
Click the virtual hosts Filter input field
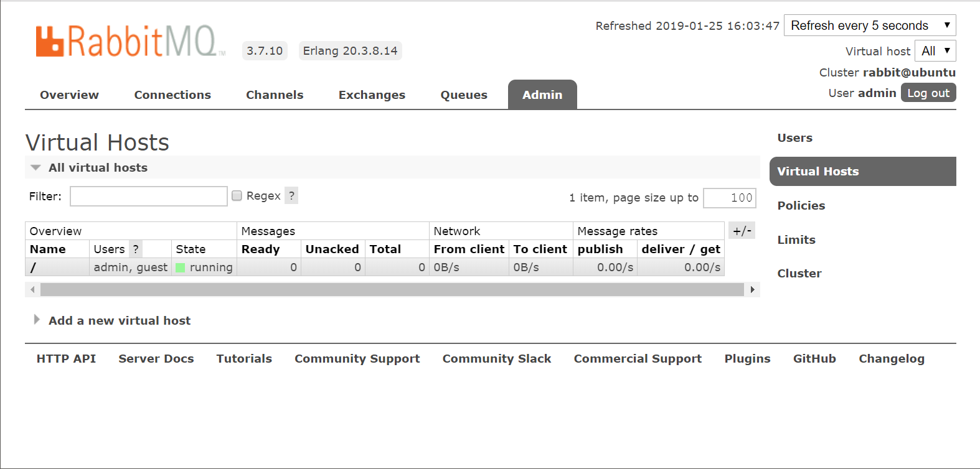(149, 197)
